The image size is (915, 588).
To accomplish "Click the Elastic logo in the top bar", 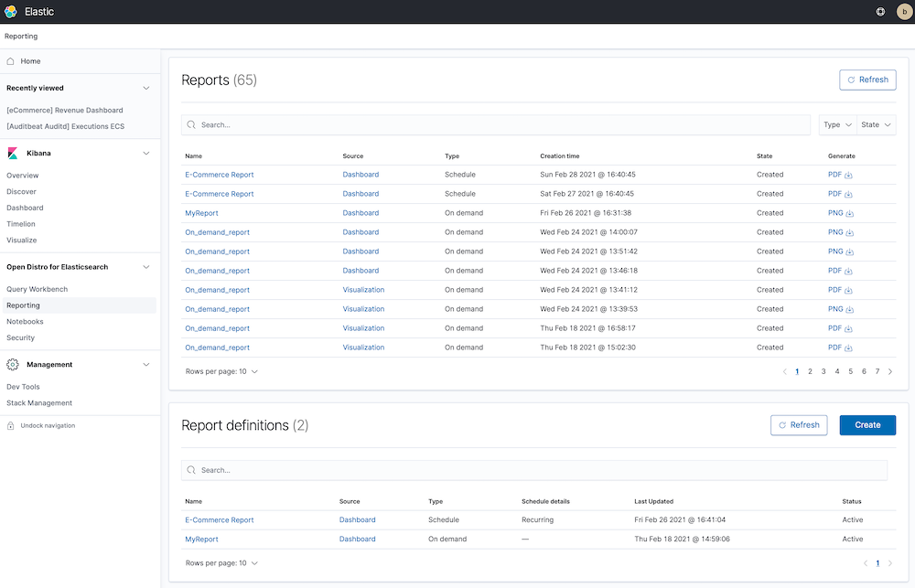I will pyautogui.click(x=12, y=12).
